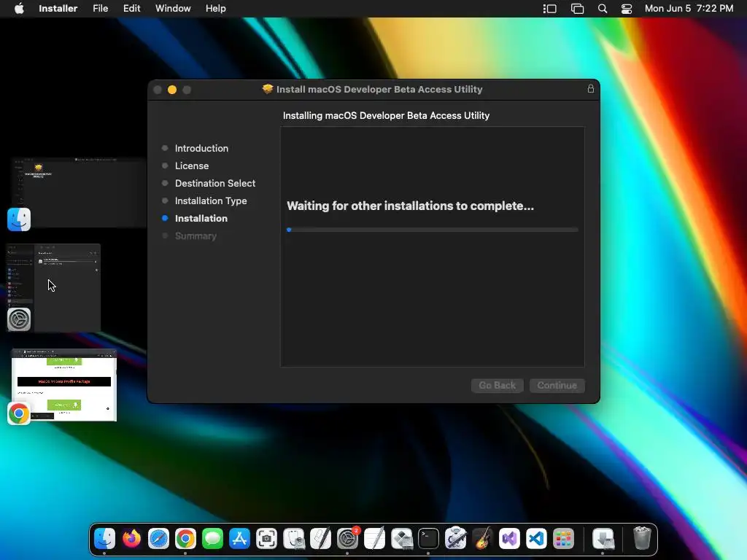Open the Window menu
This screenshot has width=747, height=560.
pyautogui.click(x=173, y=9)
